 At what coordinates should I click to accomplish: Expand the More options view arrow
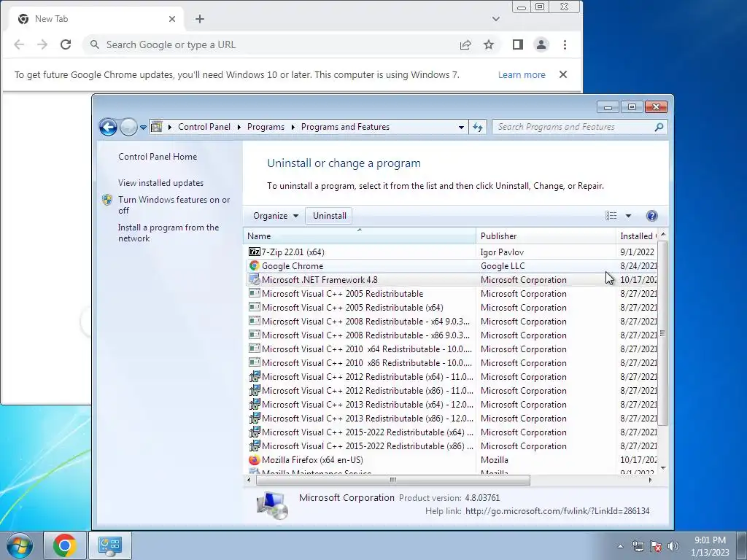pos(628,216)
